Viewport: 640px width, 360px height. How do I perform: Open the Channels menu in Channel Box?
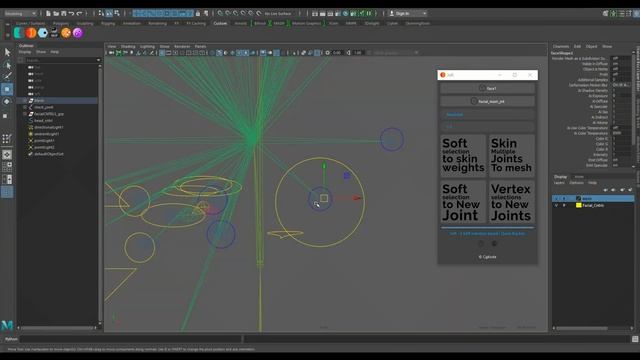[x=560, y=47]
